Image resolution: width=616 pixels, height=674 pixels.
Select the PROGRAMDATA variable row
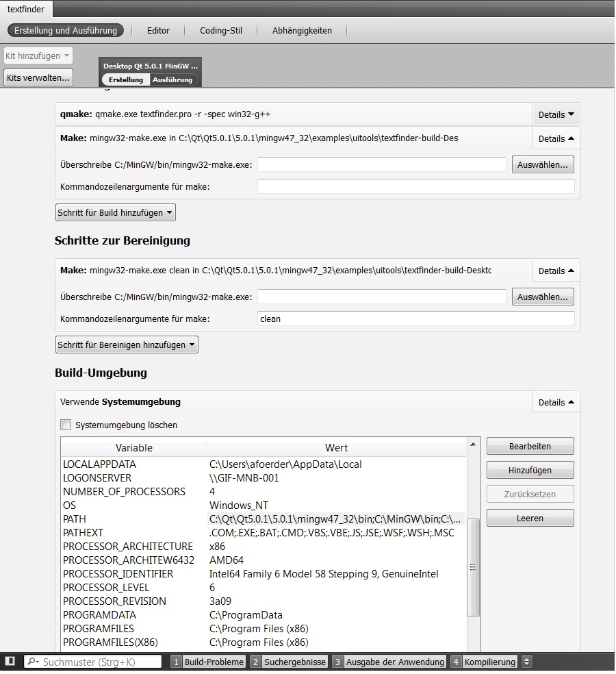click(x=263, y=616)
